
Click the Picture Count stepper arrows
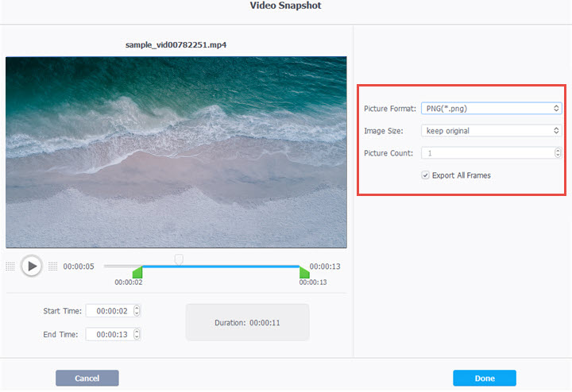[558, 153]
